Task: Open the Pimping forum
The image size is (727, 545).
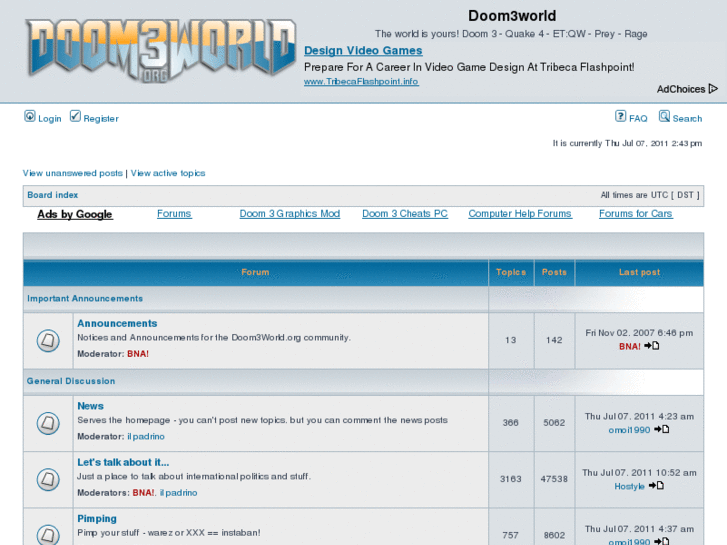Action: 97,519
